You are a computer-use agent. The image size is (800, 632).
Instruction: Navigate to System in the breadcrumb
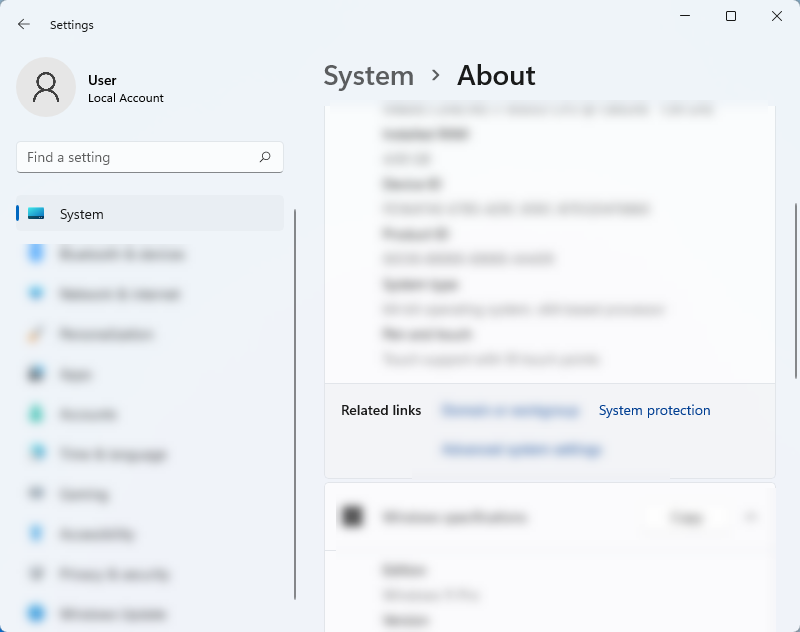pos(368,76)
